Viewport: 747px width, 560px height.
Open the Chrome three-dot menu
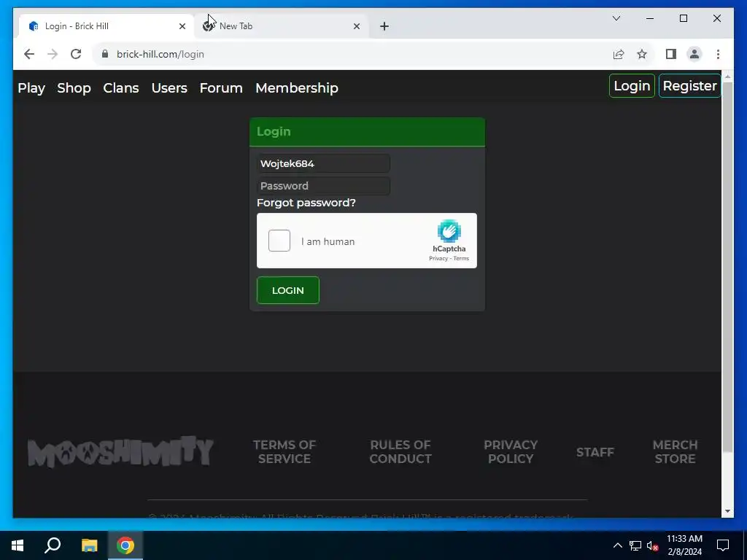coord(718,54)
